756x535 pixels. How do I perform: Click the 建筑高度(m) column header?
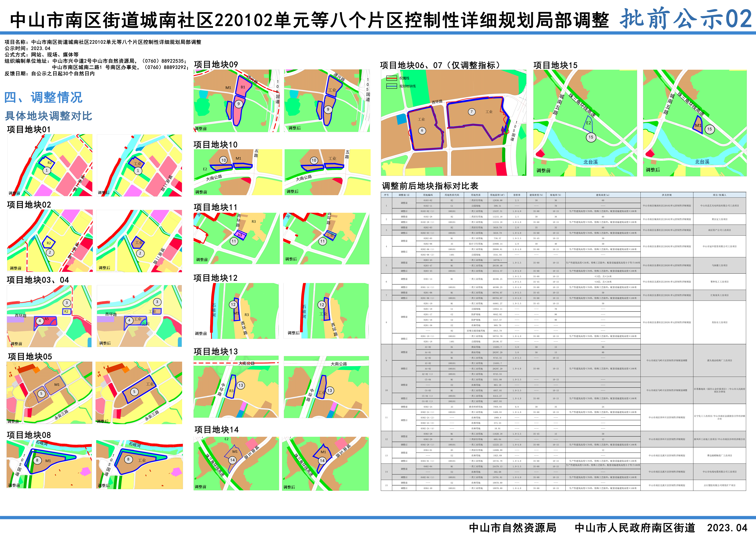click(603, 195)
